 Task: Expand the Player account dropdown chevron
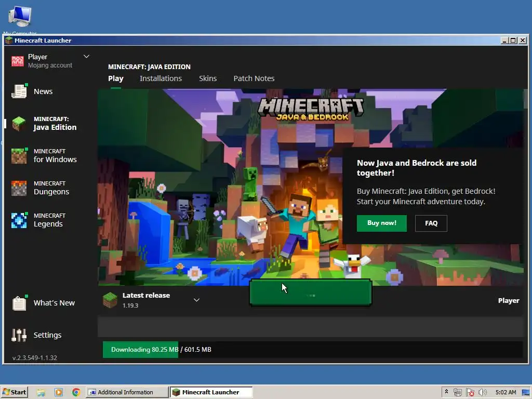click(x=87, y=56)
